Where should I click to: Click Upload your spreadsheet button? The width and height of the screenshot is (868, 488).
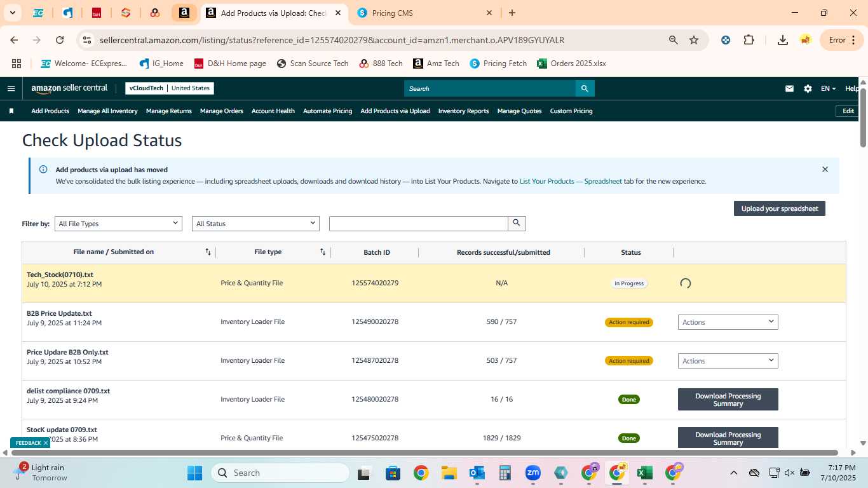(779, 208)
